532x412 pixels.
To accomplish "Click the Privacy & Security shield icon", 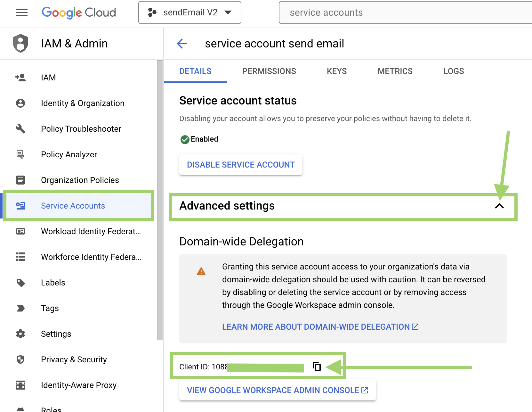I will [x=20, y=359].
